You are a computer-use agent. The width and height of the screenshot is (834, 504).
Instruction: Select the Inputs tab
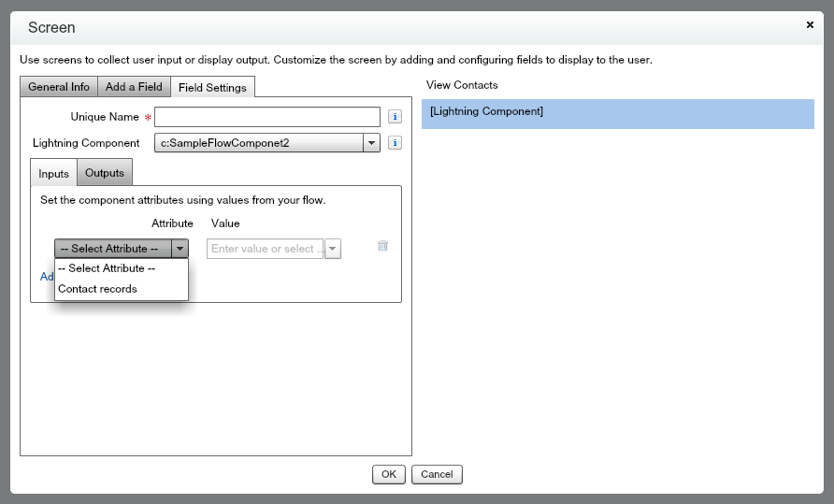coord(53,174)
